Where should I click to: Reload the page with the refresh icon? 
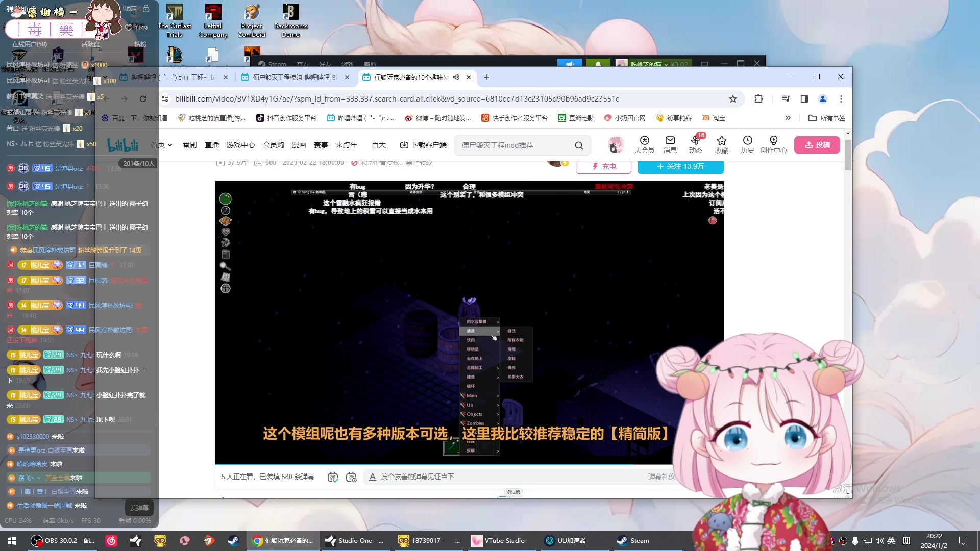(143, 99)
